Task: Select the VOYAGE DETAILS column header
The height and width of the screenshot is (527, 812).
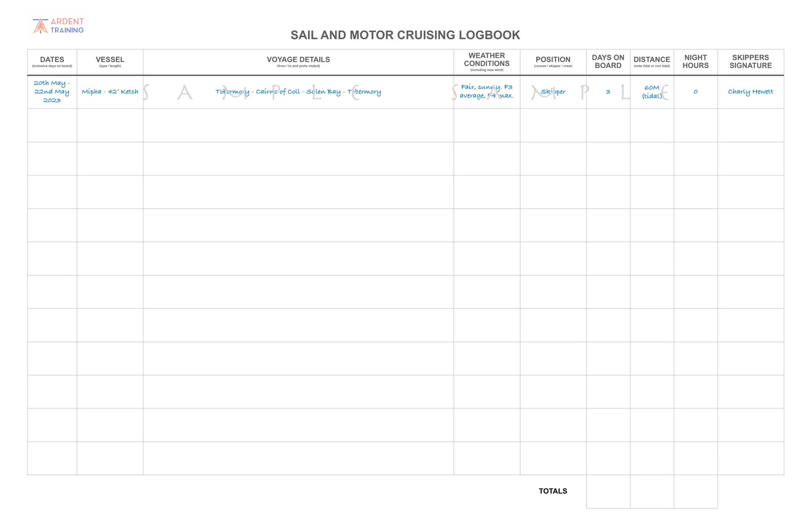Action: coord(298,62)
